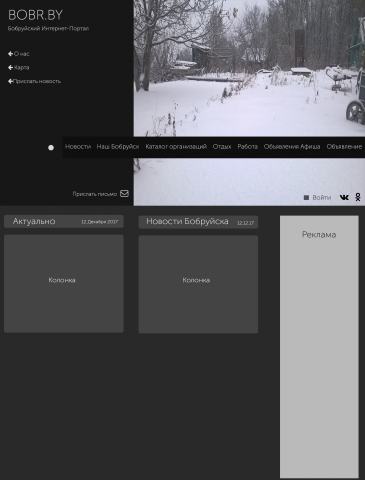Click the arrow icon beside 'Карта'

pyautogui.click(x=10, y=67)
